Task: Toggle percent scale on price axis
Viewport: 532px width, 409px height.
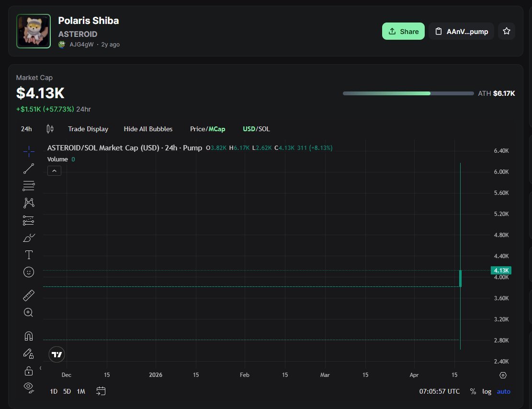Action: 473,391
